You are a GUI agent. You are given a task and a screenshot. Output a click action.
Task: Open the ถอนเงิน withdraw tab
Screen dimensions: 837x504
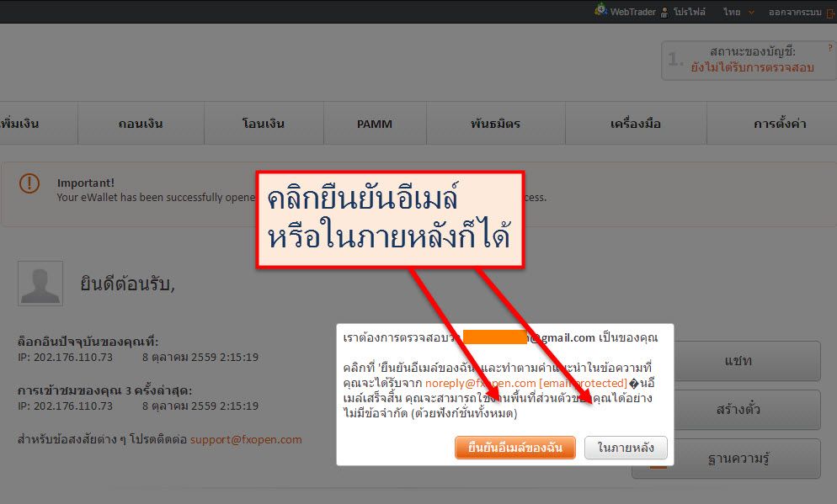141,124
